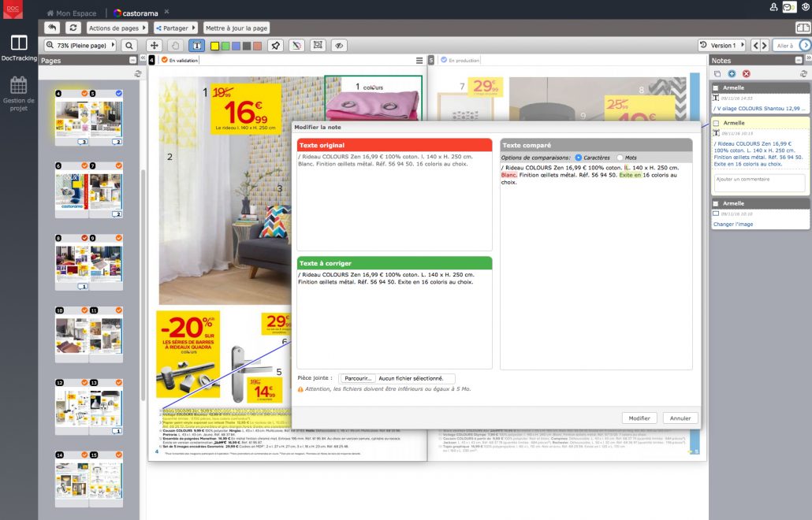Click the power logout icon
Image resolution: width=812 pixels, height=520 pixels.
pos(806,7)
